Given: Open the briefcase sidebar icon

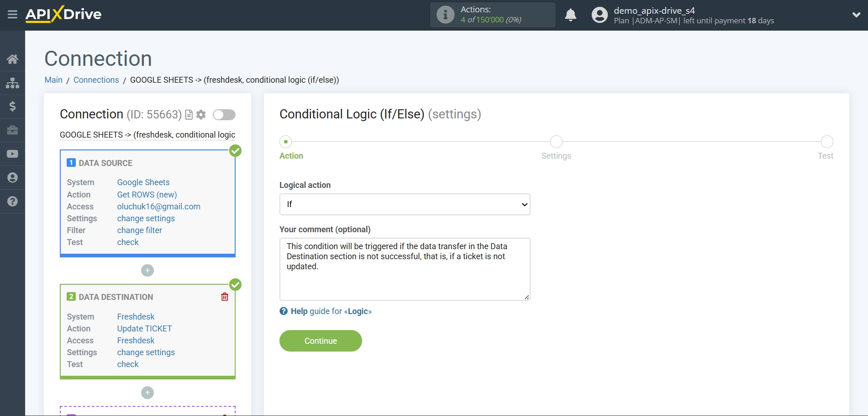Looking at the screenshot, I should pos(12,130).
